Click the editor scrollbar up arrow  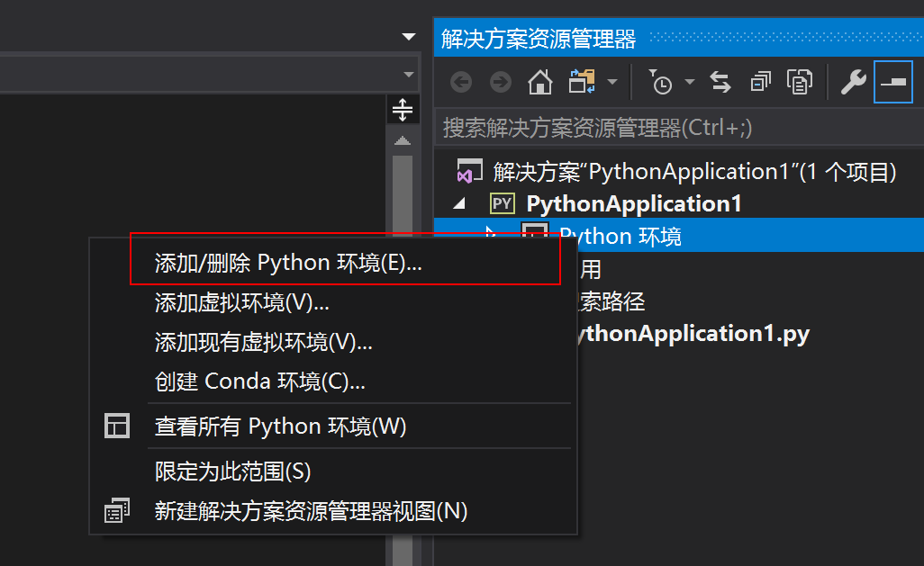coord(403,140)
